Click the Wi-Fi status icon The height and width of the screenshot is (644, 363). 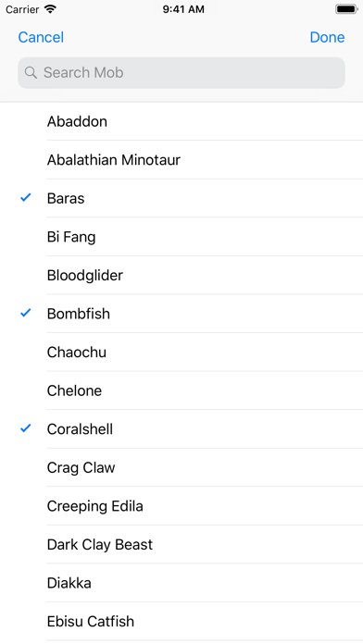point(51,9)
